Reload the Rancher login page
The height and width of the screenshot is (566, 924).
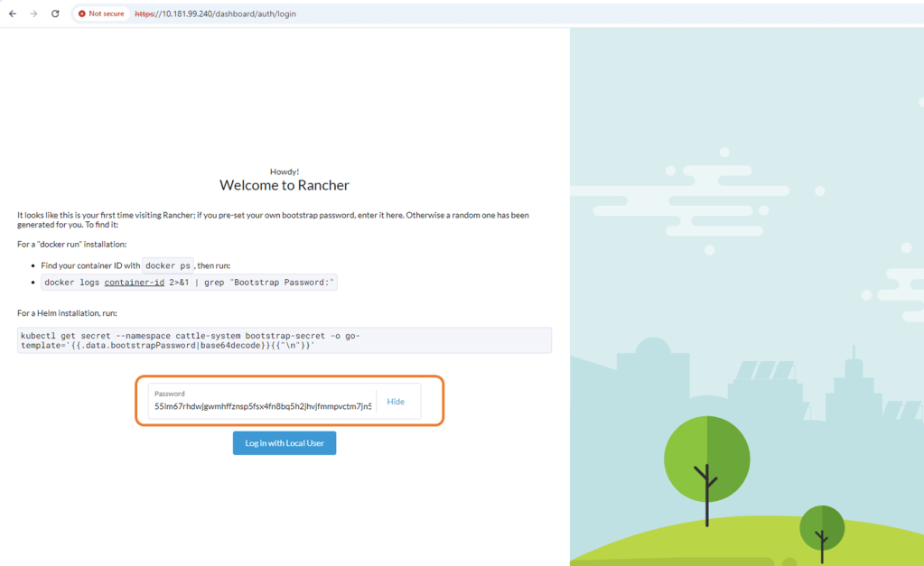55,14
